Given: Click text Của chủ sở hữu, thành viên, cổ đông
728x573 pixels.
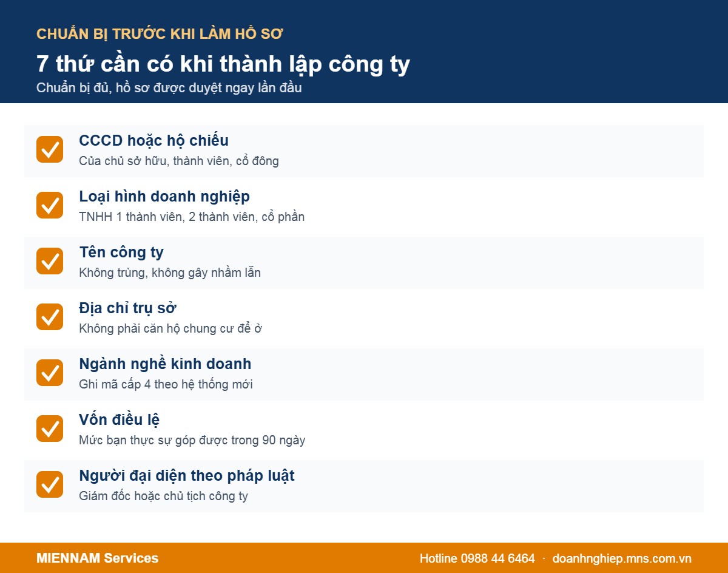Looking at the screenshot, I should click(x=179, y=161).
